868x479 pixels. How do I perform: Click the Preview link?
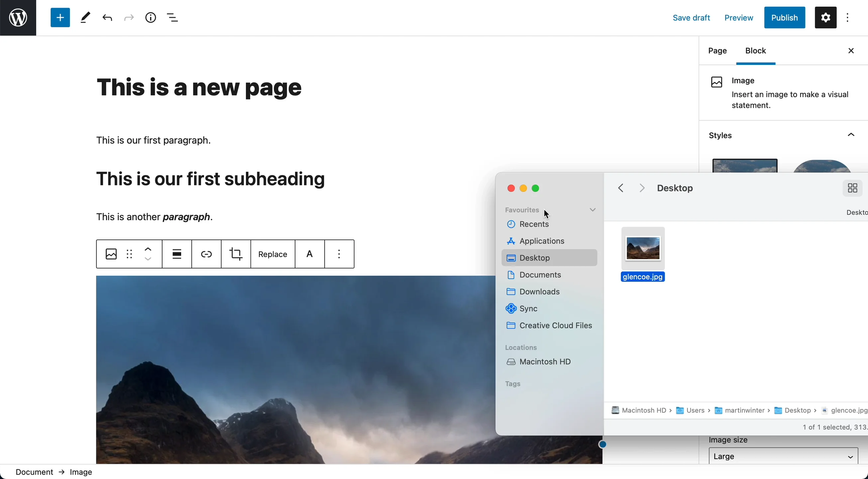pyautogui.click(x=739, y=18)
